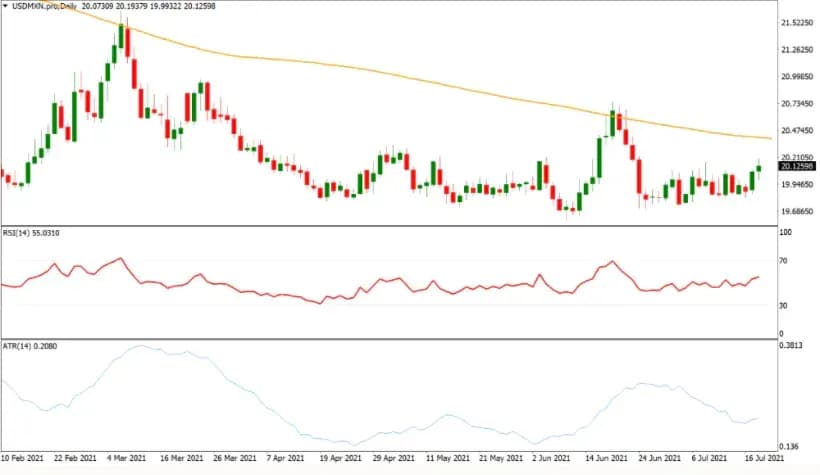Click the 29 Apr 2021 date label
The image size is (820, 475).
click(393, 458)
